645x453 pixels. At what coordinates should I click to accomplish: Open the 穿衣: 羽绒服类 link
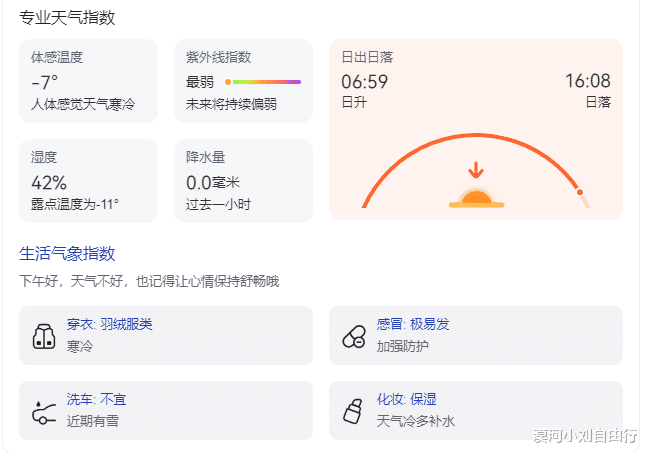tap(110, 325)
